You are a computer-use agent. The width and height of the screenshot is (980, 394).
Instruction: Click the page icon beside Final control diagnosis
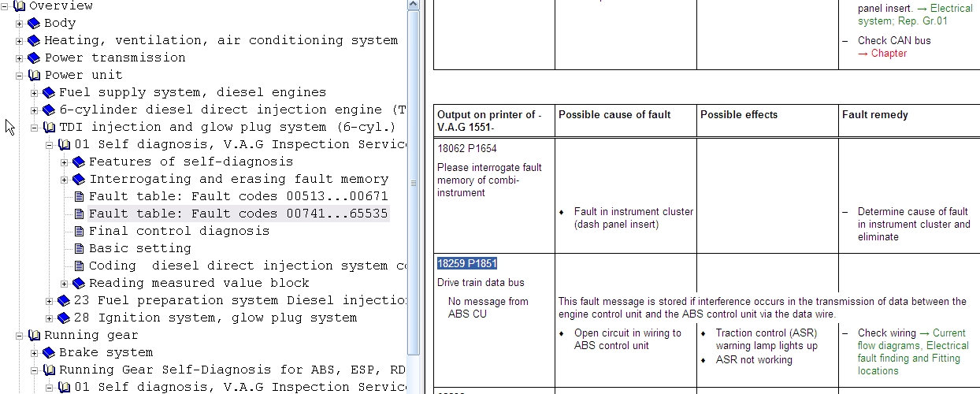click(79, 232)
